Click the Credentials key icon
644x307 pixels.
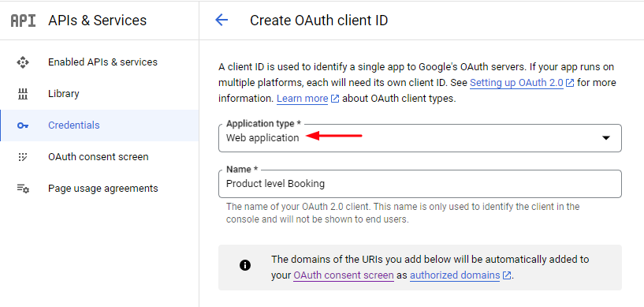point(23,125)
